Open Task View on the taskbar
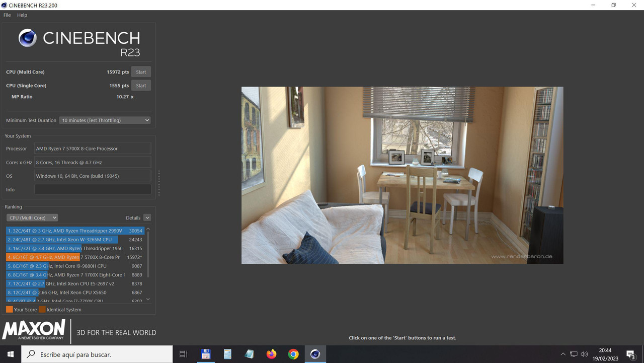 [184, 354]
